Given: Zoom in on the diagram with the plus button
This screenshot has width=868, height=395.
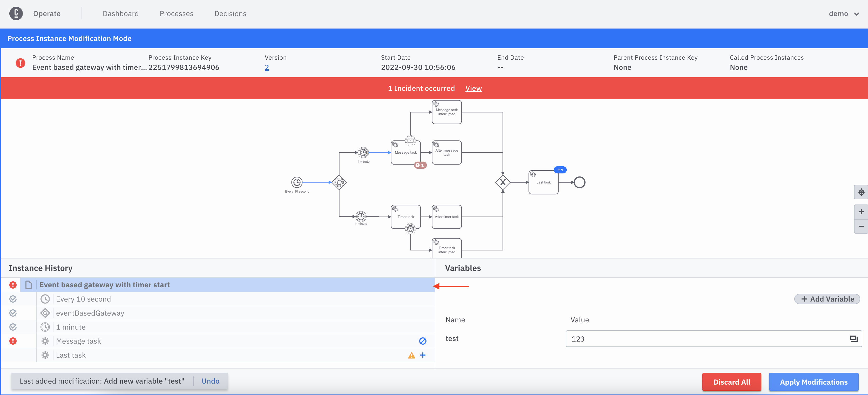Looking at the screenshot, I should (861, 212).
